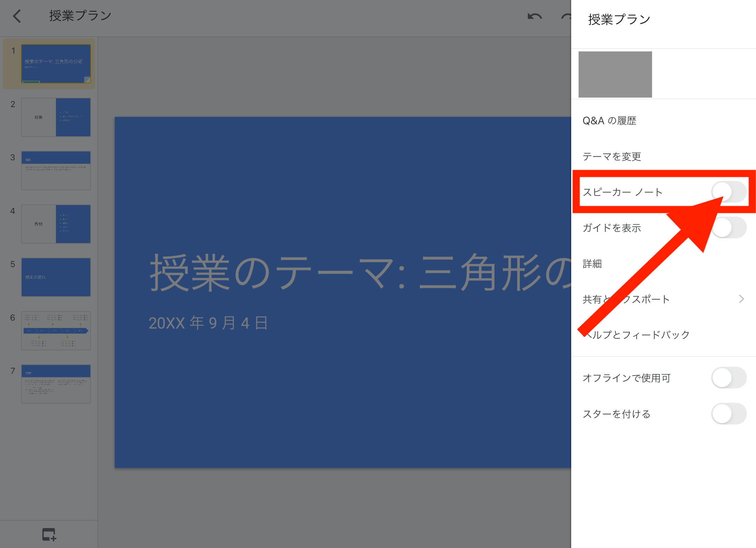
Task: Tap the add new slide icon
Action: pyautogui.click(x=49, y=534)
